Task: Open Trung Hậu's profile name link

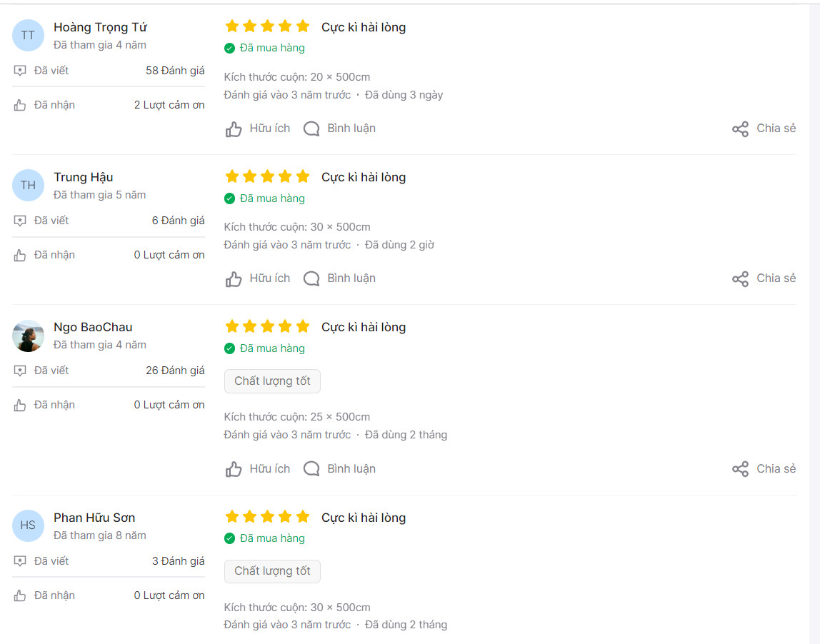Action: coord(83,177)
